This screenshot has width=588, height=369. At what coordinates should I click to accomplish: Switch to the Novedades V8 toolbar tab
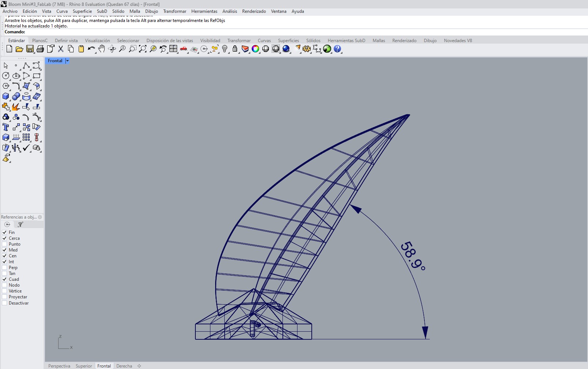click(x=458, y=41)
